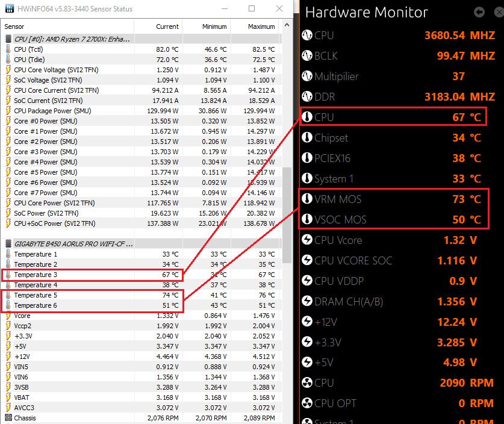Click the back arrow in Hardware Monitor

[x=479, y=12]
